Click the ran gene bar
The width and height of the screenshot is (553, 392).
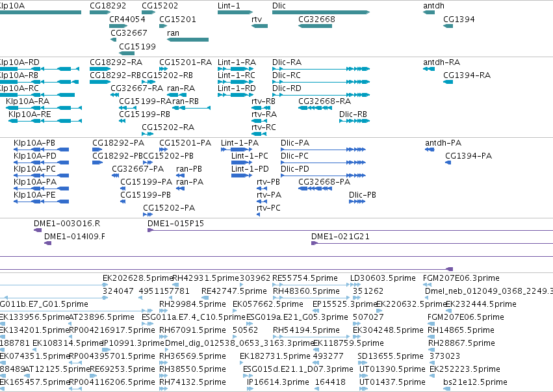pyautogui.click(x=188, y=40)
